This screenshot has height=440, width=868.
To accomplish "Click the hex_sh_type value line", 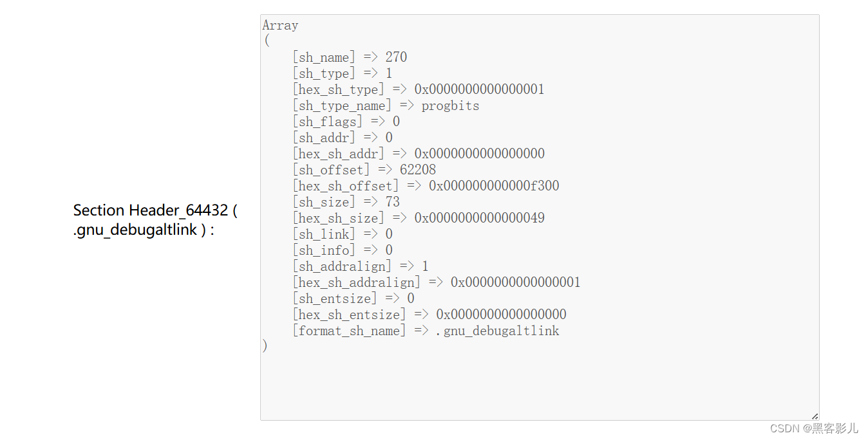I will 418,89.
